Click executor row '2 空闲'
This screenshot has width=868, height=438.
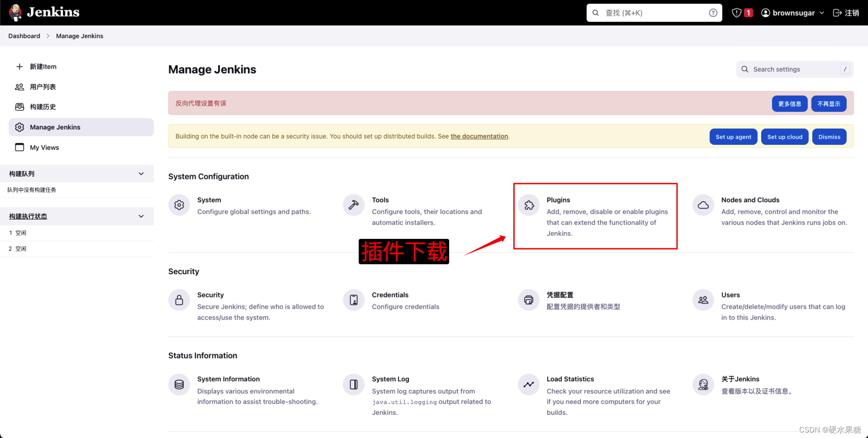point(77,248)
